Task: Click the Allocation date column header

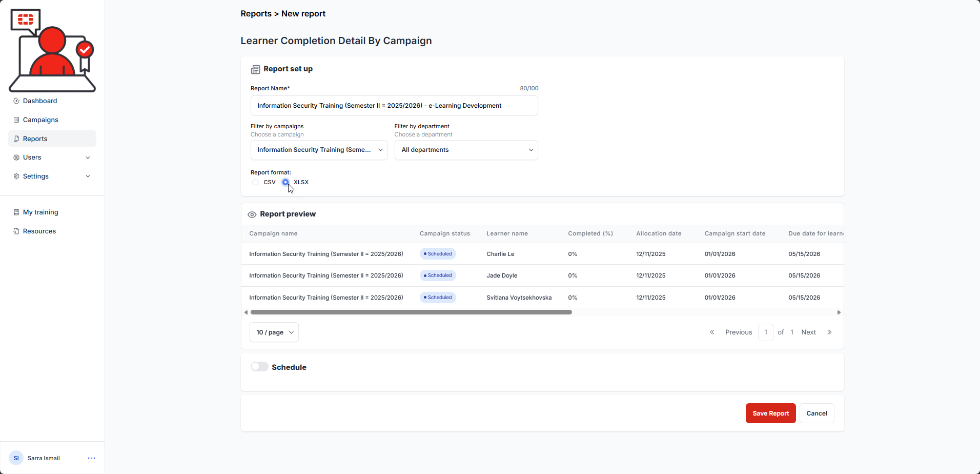Action: click(659, 233)
